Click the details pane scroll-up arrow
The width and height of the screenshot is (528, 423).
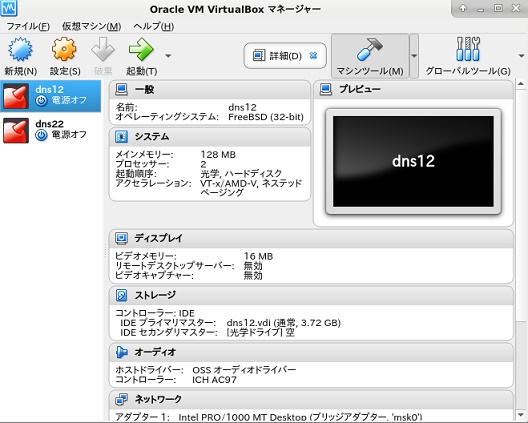pos(521,83)
